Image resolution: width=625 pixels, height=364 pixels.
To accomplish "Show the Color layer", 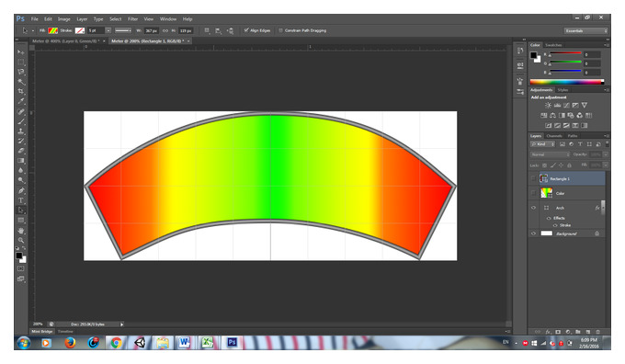I will click(534, 193).
